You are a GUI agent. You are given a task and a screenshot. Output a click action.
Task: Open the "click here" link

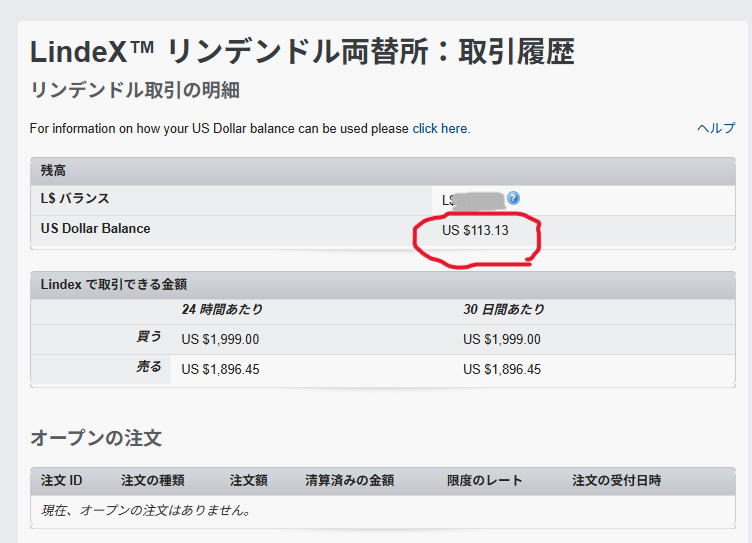(x=440, y=129)
